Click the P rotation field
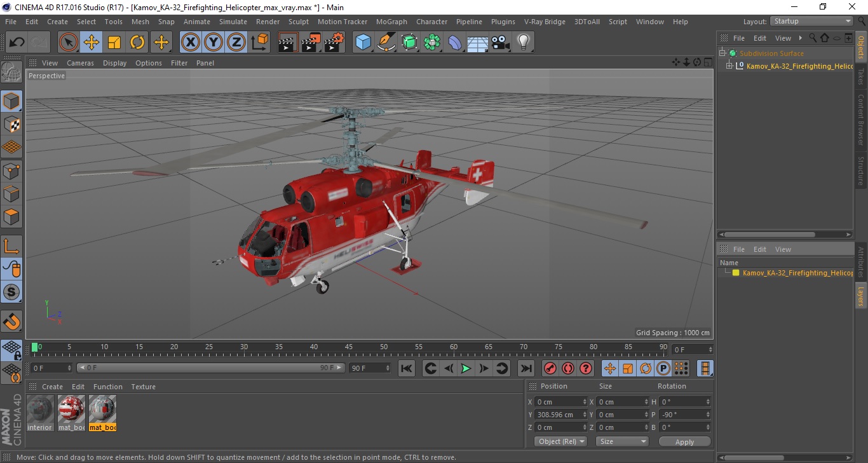Viewport: 868px width, 463px height. click(684, 415)
